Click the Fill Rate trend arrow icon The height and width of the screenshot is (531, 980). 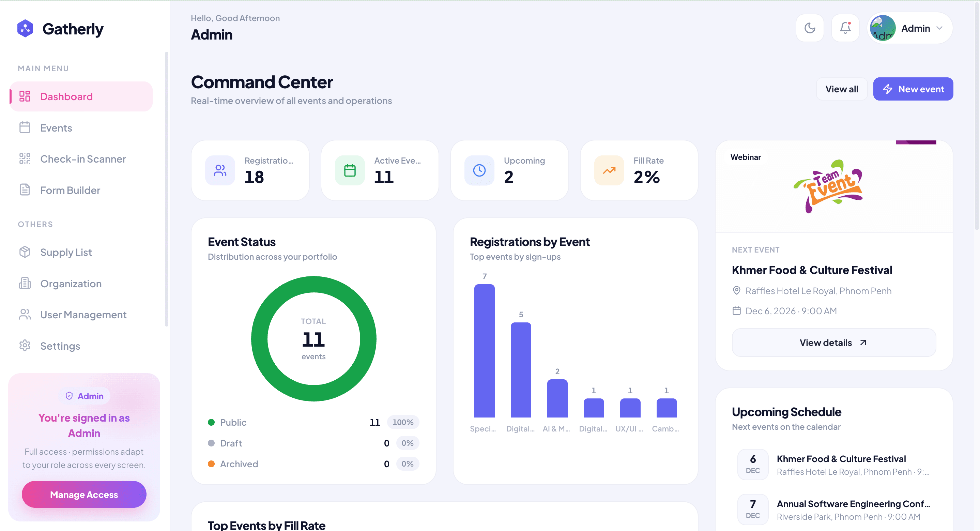(609, 170)
